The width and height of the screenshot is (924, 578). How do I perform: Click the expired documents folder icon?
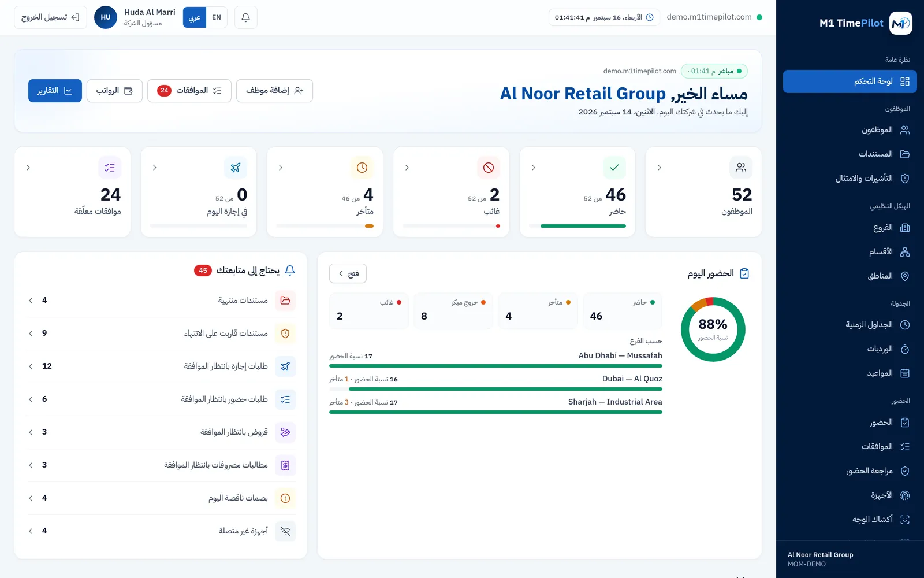(285, 301)
